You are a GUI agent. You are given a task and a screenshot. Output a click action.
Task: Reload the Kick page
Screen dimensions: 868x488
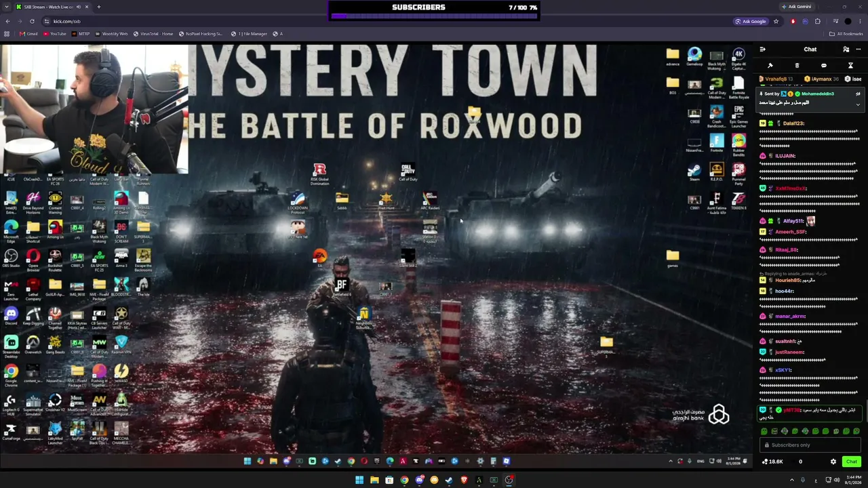(x=32, y=21)
